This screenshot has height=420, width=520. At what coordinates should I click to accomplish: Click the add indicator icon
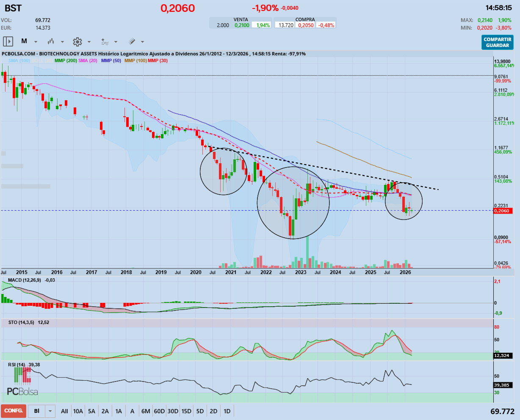pyautogui.click(x=105, y=41)
